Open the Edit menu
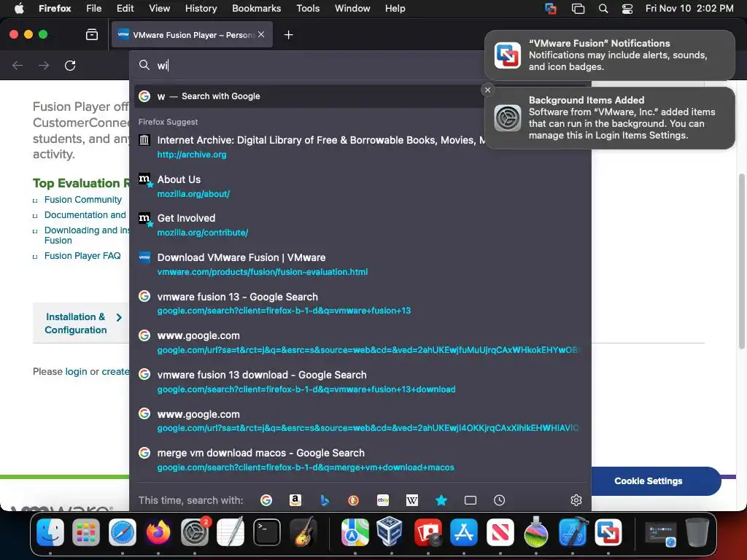This screenshot has width=747, height=560. [125, 8]
